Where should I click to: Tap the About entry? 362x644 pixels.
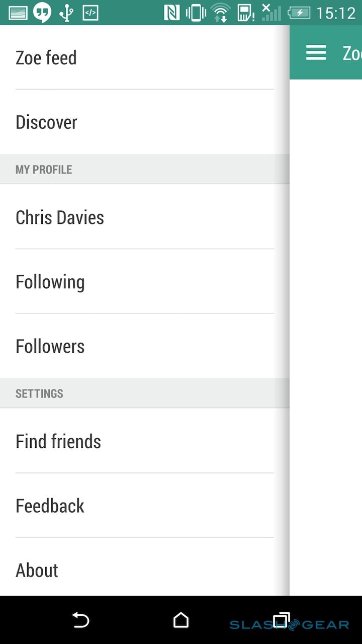pyautogui.click(x=37, y=570)
